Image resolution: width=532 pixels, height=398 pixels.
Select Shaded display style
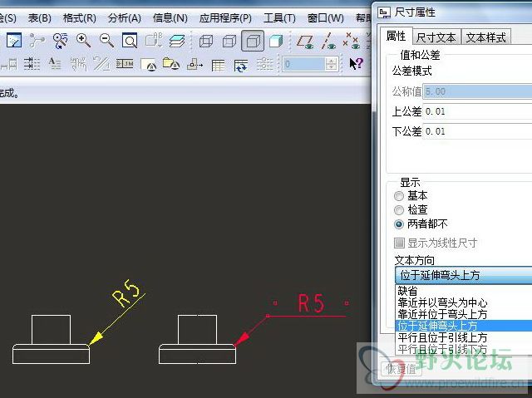276,41
